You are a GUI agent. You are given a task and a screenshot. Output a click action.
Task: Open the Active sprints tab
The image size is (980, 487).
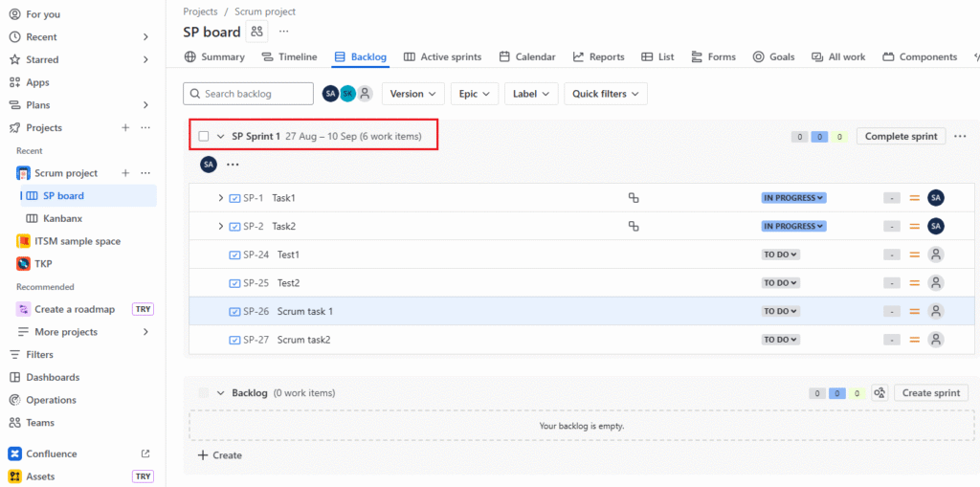[442, 57]
